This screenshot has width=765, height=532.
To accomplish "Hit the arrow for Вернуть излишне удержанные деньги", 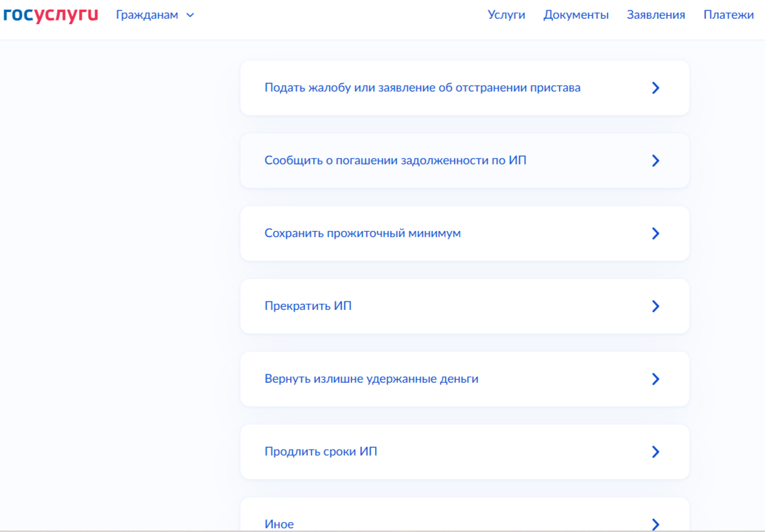I will click(x=655, y=379).
